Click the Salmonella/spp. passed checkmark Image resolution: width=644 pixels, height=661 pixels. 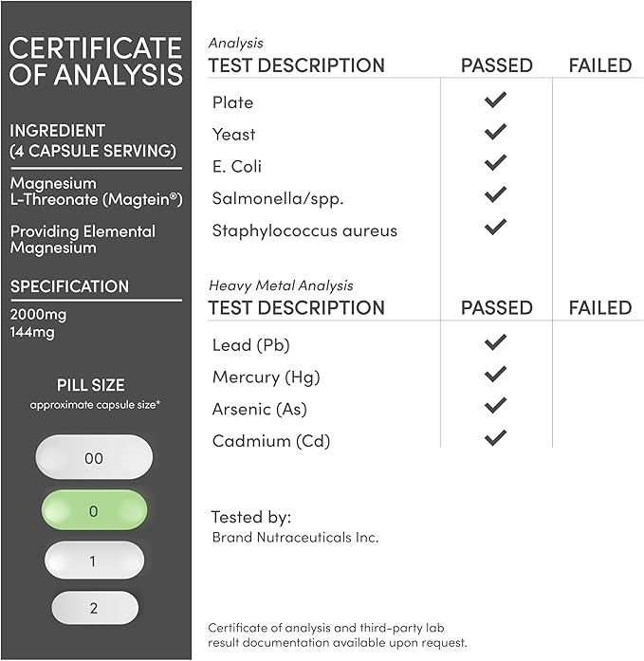click(x=495, y=195)
